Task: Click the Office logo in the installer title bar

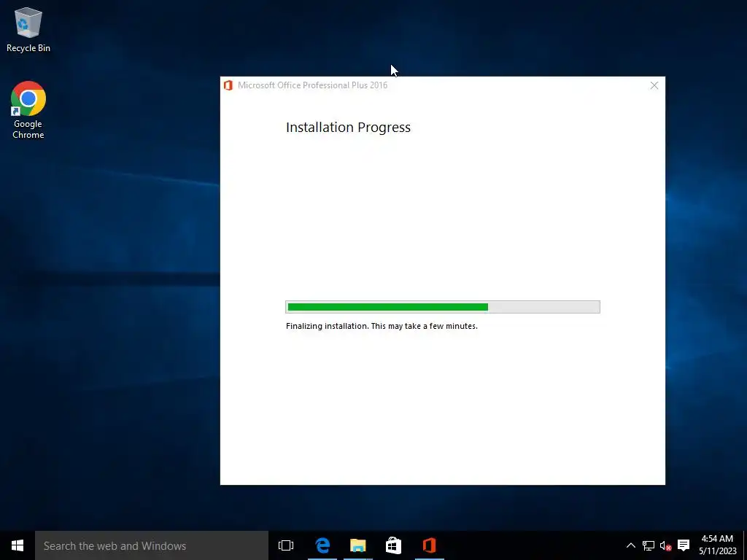Action: (x=228, y=85)
